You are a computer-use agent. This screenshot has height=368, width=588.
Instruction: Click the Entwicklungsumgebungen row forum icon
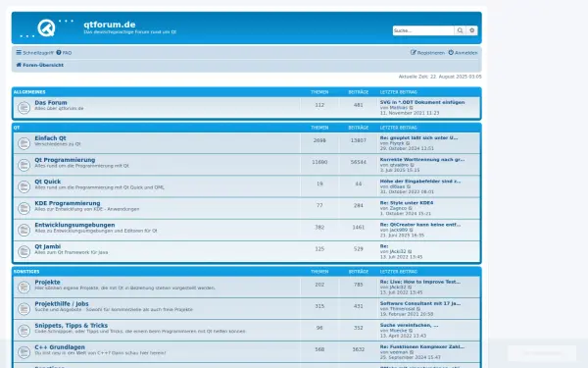tap(24, 231)
